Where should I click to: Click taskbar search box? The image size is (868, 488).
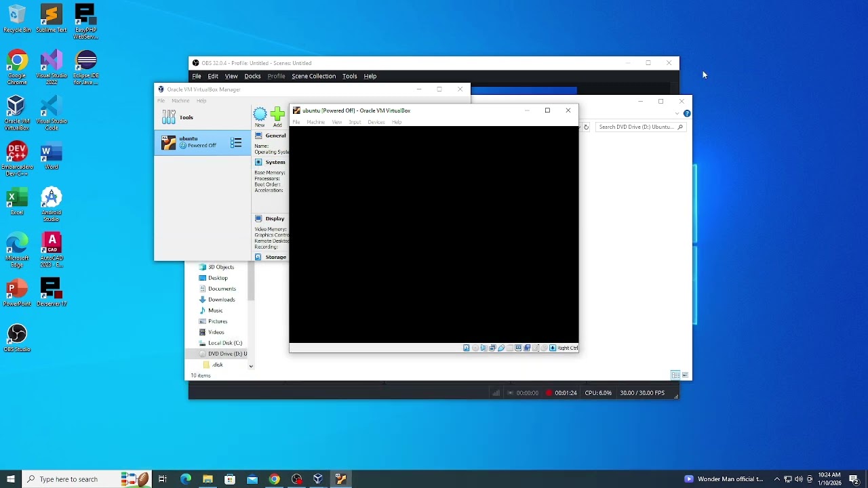86,479
